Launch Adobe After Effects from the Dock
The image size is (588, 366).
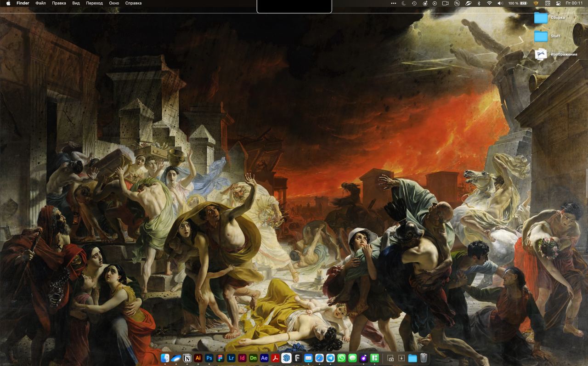(264, 358)
